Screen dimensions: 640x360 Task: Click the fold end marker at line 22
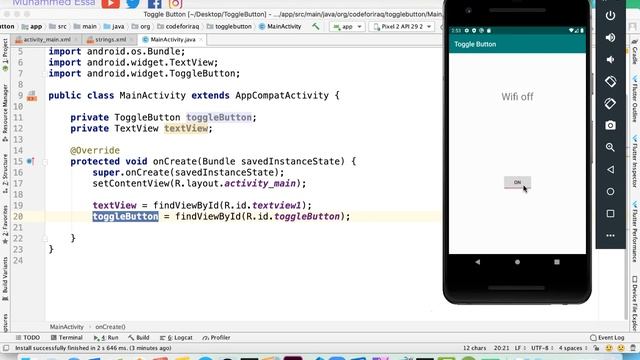(45, 238)
